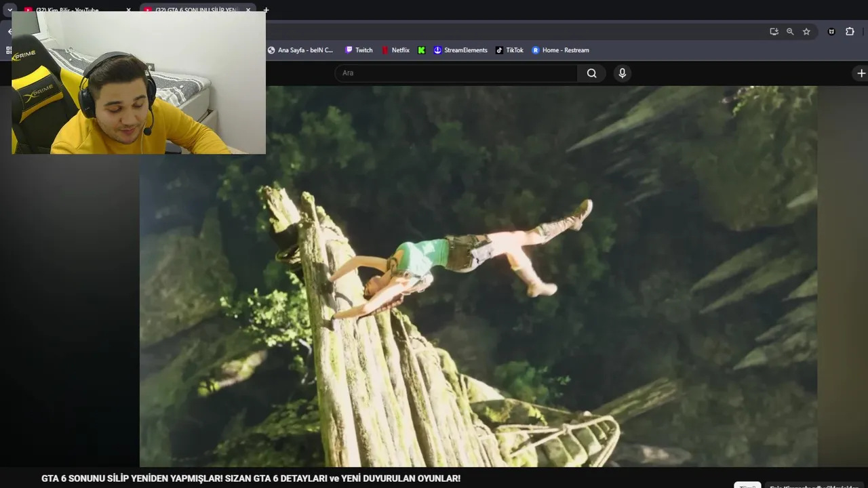This screenshot has width=868, height=488.
Task: Open the 'Ana Sayfa - beIN C...' bookmark
Action: [x=300, y=50]
